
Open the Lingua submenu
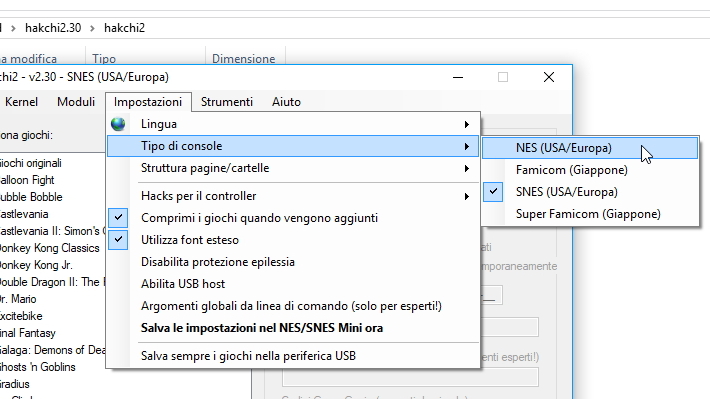tap(293, 124)
